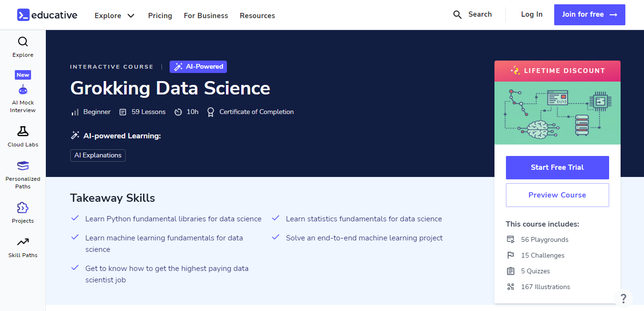
Task: Click the Log In link
Action: [x=531, y=14]
